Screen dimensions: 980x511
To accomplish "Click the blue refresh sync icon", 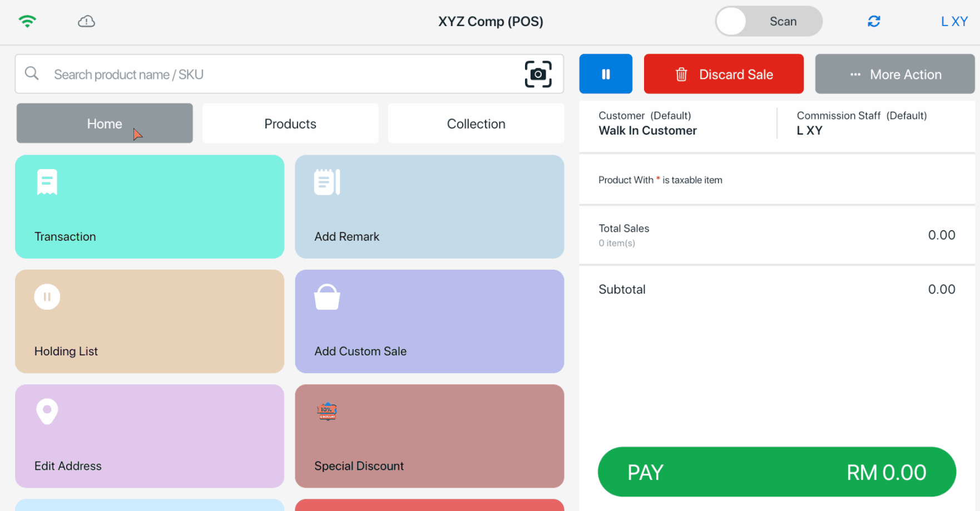I will (x=874, y=21).
